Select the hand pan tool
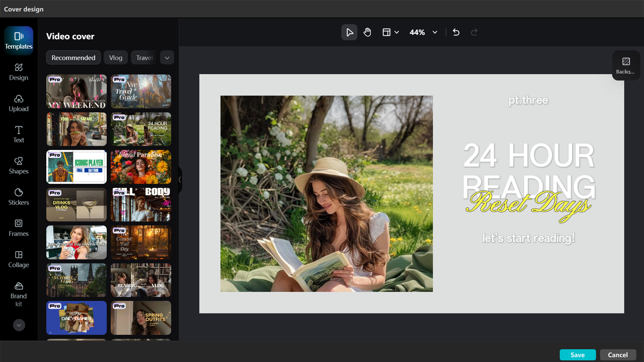This screenshot has height=362, width=644. pos(367,32)
